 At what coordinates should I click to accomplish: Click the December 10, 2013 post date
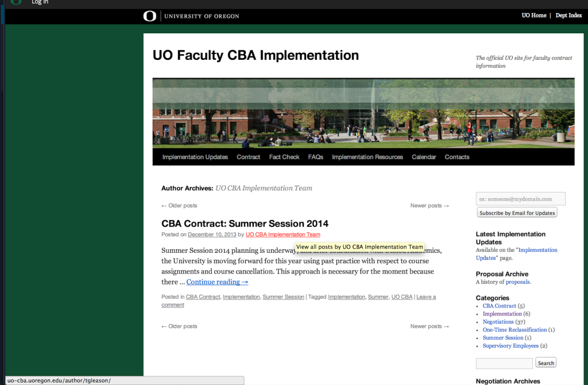pyautogui.click(x=212, y=234)
